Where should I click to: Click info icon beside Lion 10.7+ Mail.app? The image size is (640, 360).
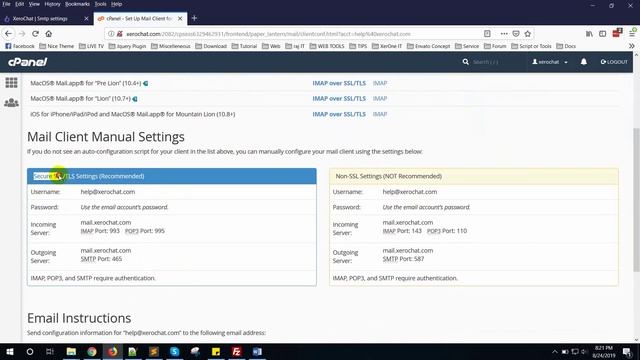point(135,99)
